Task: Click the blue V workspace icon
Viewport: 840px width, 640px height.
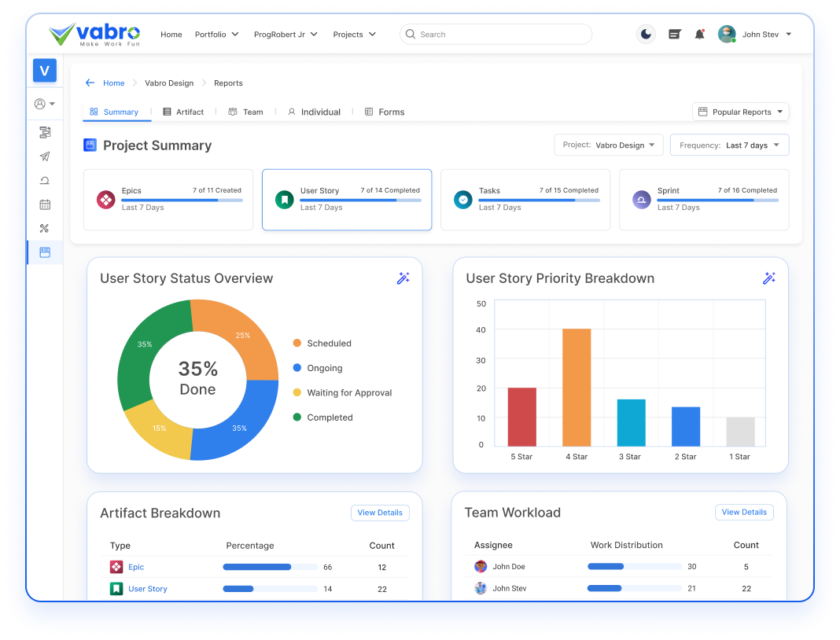Action: [45, 71]
